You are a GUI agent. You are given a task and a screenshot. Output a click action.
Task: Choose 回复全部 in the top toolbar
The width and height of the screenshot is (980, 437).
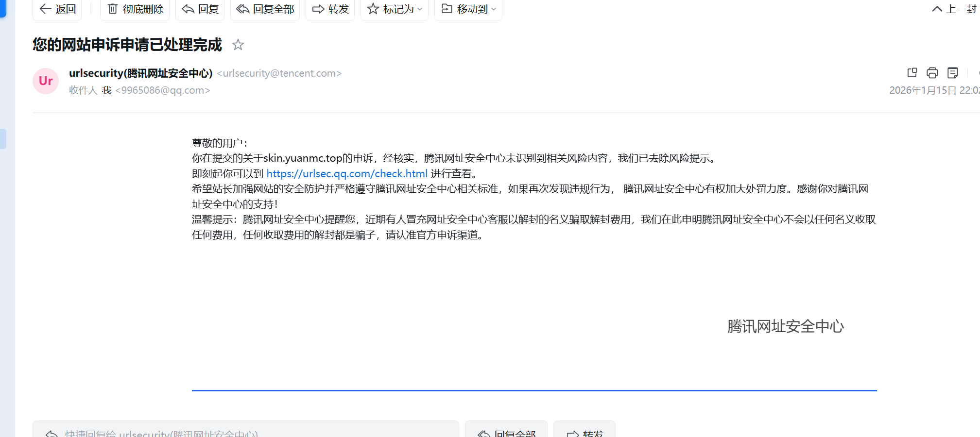coord(265,9)
